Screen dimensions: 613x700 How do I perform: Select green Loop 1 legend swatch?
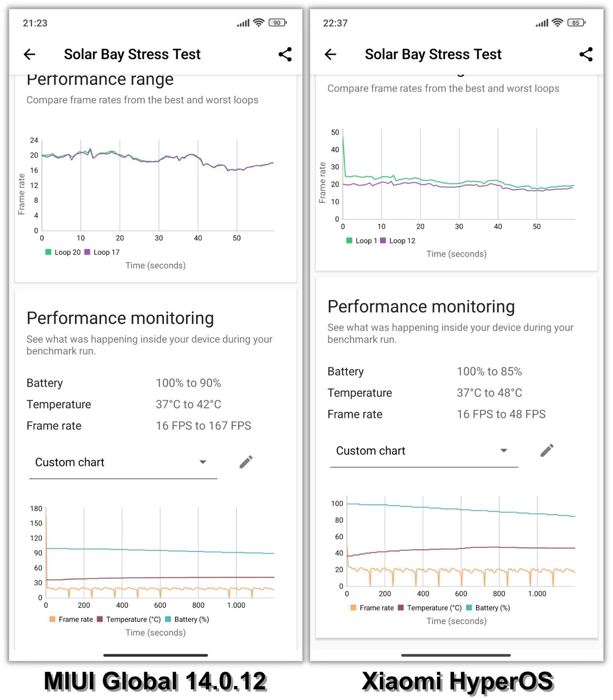point(349,241)
